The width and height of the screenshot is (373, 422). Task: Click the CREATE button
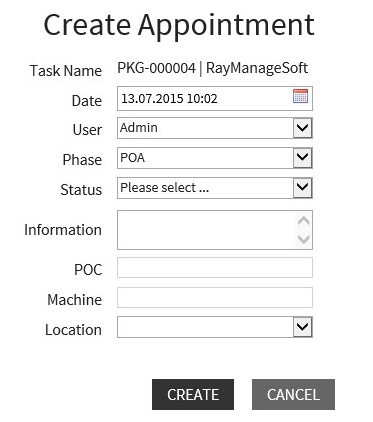[193, 394]
